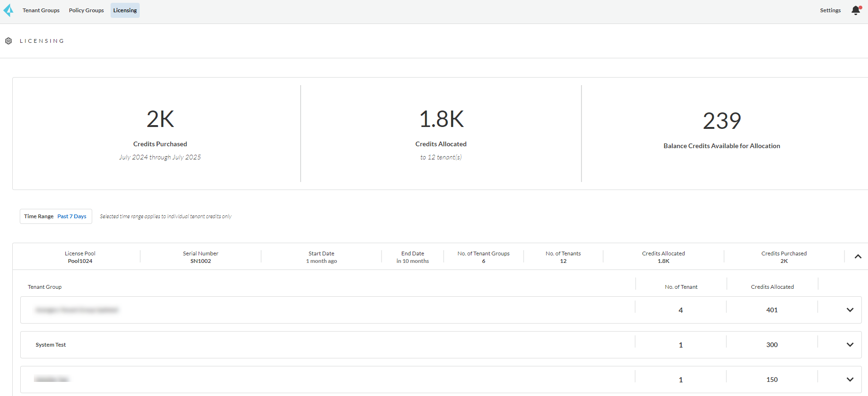Expand the tenant group with 150 credits
Screen dimensions: 868x396
point(850,380)
